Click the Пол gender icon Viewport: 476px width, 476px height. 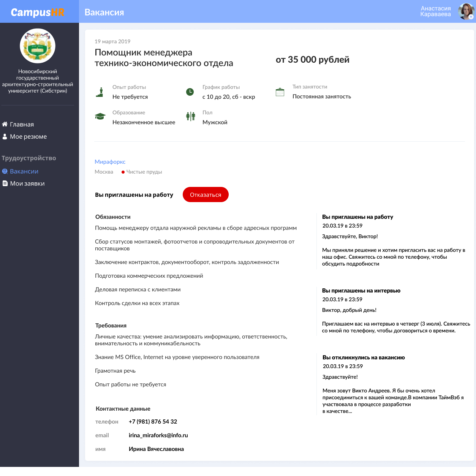coord(190,116)
